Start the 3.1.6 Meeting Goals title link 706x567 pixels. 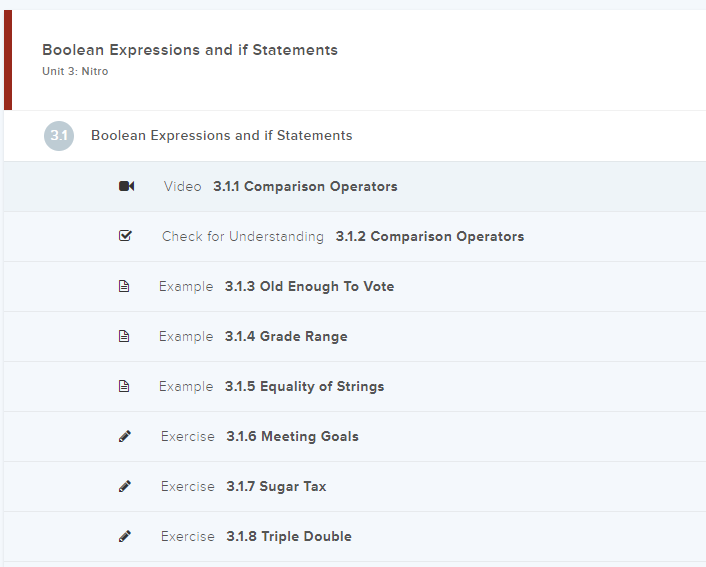pyautogui.click(x=292, y=437)
